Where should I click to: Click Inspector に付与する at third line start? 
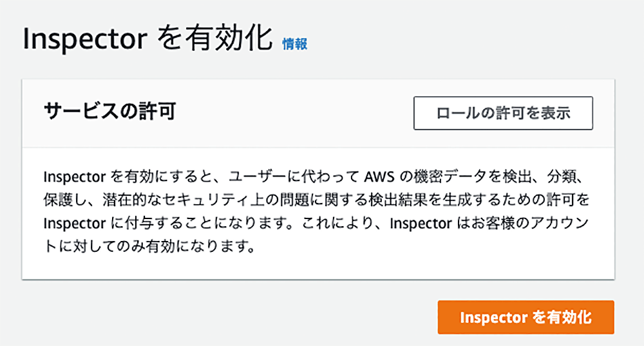pyautogui.click(x=116, y=224)
